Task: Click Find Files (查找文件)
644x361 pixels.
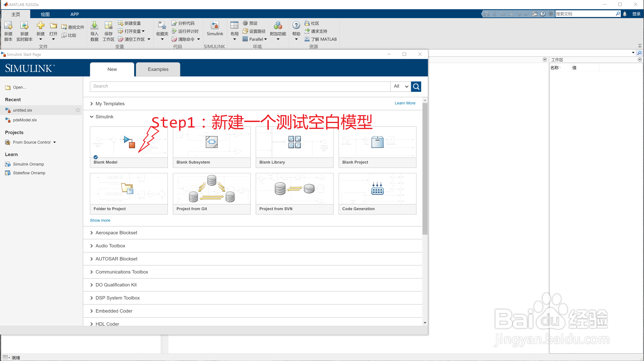Action: point(73,27)
